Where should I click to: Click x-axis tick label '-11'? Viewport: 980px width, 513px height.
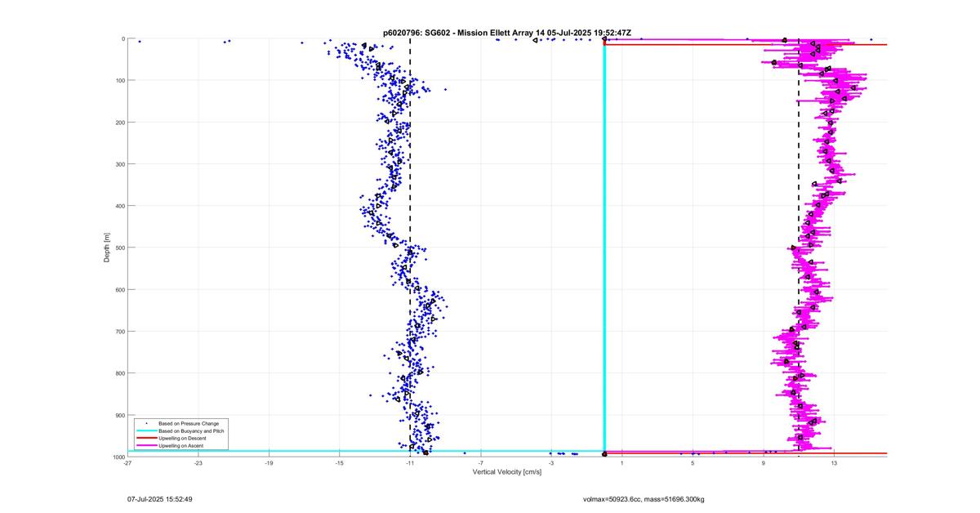click(410, 463)
